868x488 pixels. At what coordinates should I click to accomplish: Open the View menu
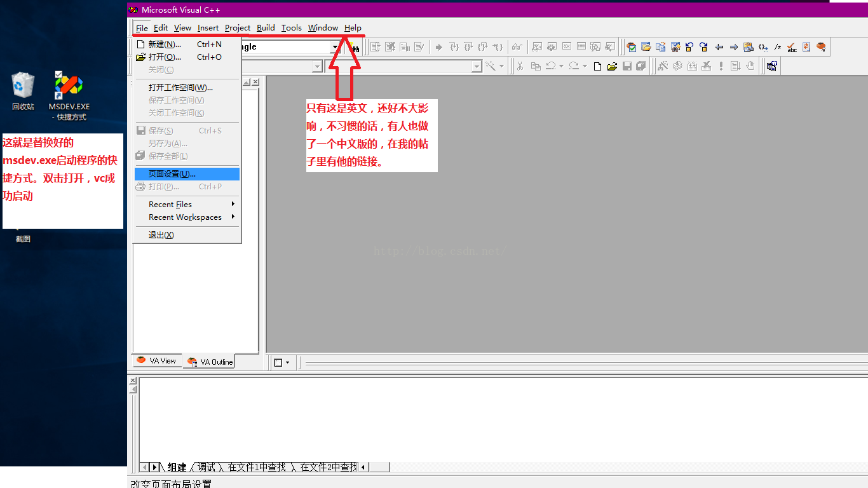[x=182, y=28]
